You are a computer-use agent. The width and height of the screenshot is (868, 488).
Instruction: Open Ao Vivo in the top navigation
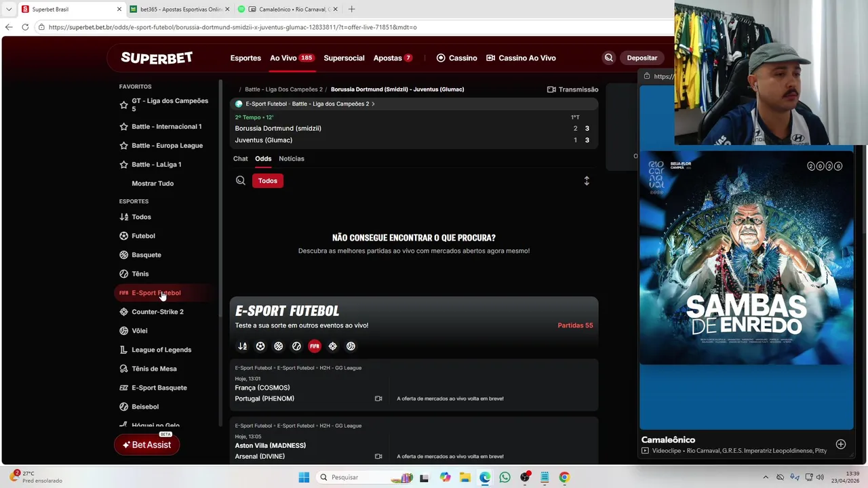coord(292,58)
